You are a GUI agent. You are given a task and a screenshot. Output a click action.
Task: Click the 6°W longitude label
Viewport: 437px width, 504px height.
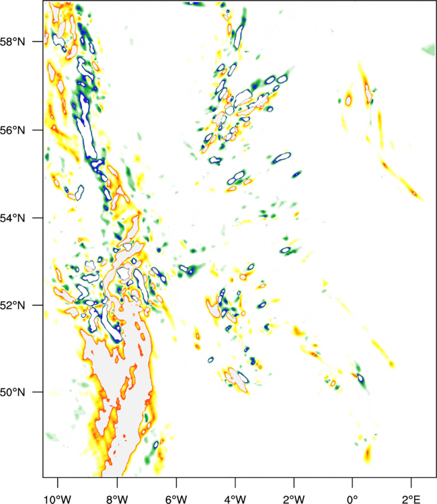pos(176,499)
